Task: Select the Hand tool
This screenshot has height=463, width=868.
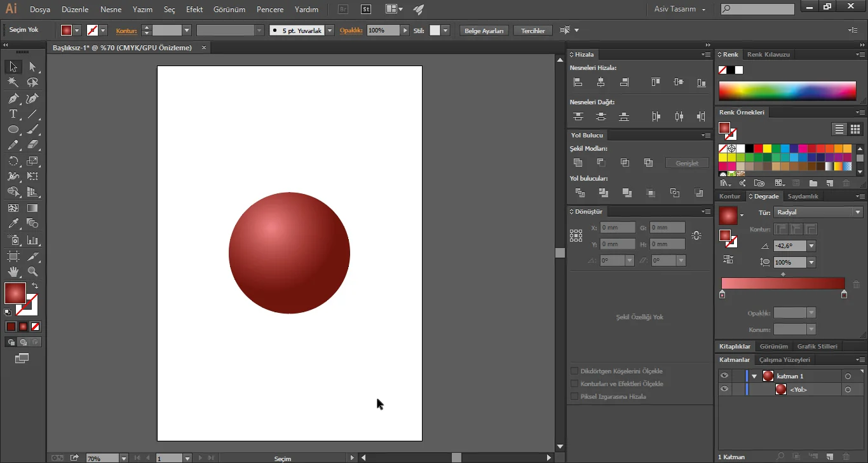Action: pyautogui.click(x=13, y=272)
